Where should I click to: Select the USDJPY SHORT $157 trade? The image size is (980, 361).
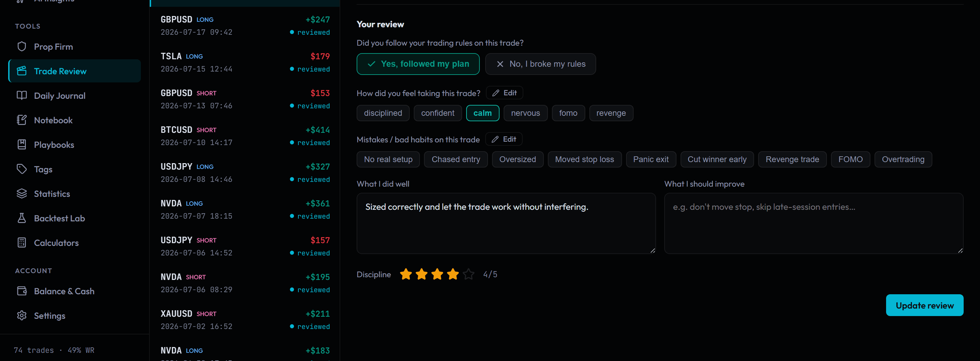coord(245,246)
